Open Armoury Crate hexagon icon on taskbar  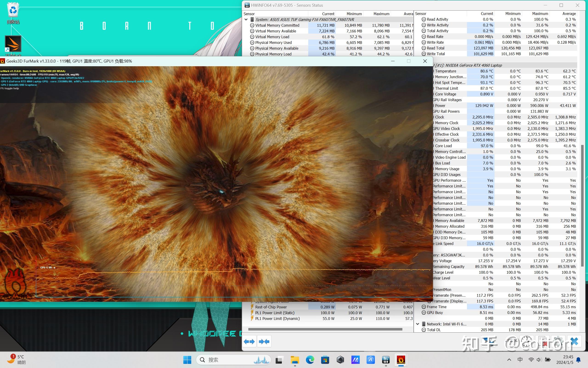click(340, 360)
